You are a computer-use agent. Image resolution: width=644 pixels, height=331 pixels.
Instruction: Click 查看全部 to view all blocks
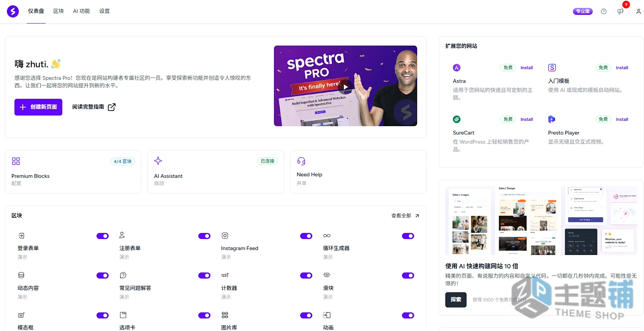pyautogui.click(x=405, y=215)
